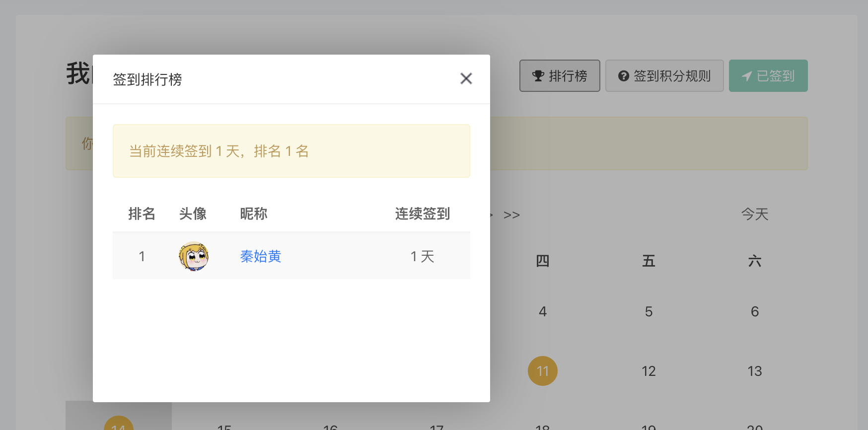
Task: Click the 排名 column header
Action: (x=142, y=214)
